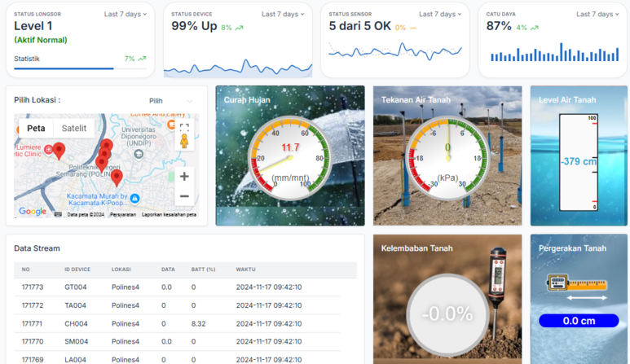Viewport: 630px width, 364px height.
Task: Switch map to Satelit view
Action: 74,128
